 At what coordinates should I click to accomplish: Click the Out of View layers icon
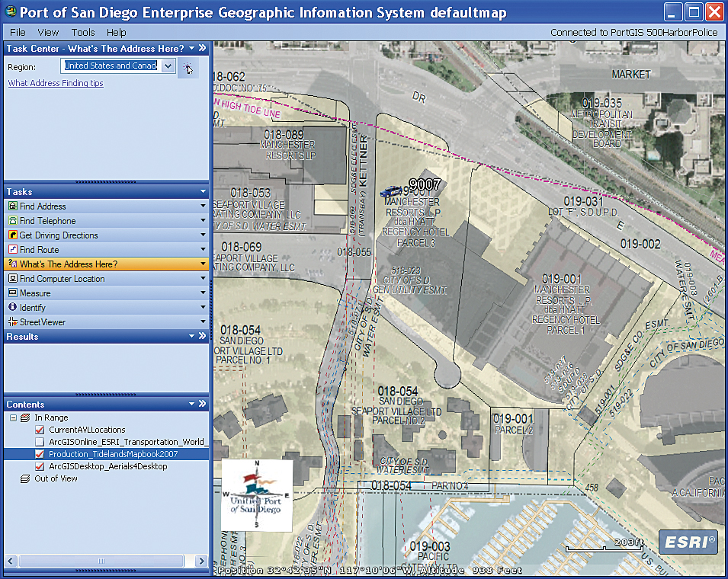coord(25,478)
